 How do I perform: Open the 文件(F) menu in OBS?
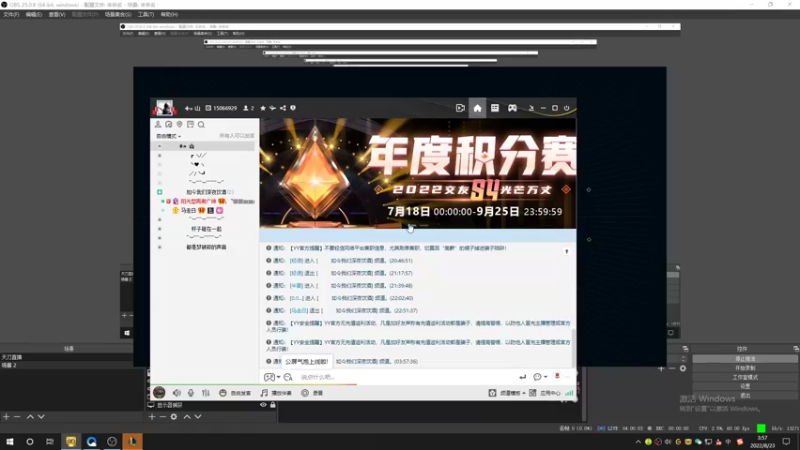11,15
